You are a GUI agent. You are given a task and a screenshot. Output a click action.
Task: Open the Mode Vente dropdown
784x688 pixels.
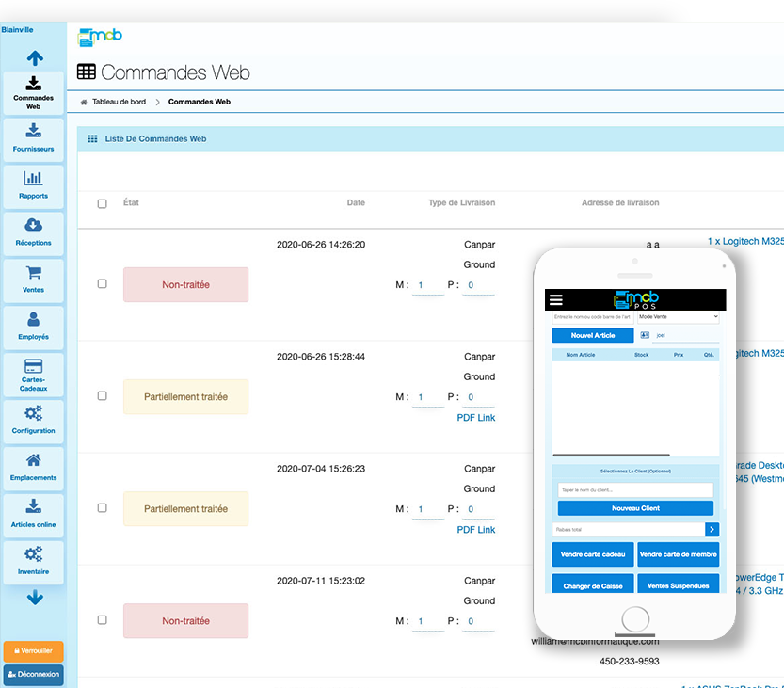pyautogui.click(x=678, y=318)
